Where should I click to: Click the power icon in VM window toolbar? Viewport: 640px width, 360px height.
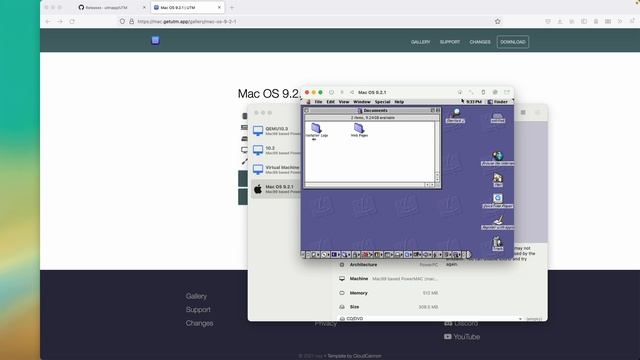click(331, 92)
